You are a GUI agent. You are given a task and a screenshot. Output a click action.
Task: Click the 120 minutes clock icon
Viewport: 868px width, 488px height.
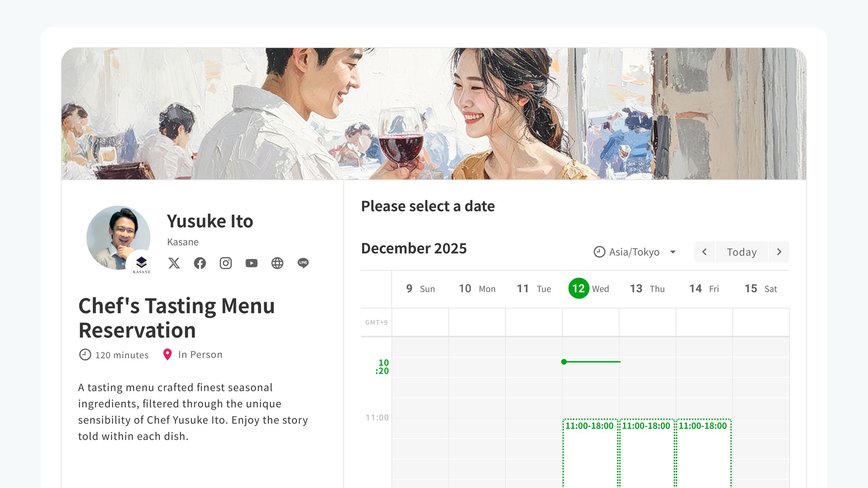(x=85, y=355)
